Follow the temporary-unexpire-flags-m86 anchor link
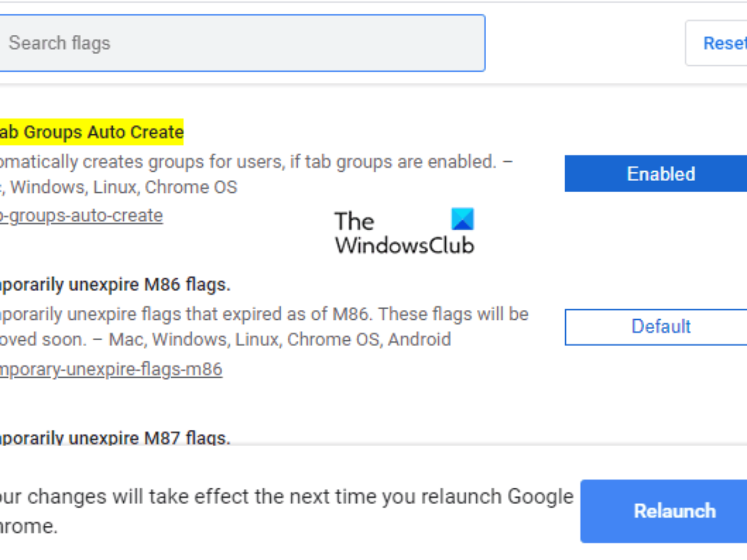 coord(110,370)
